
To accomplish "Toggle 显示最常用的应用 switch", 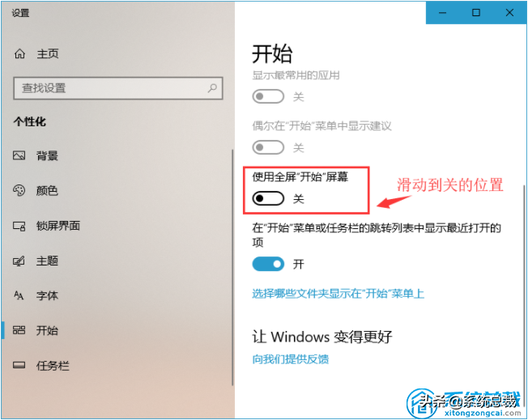I will pos(268,96).
